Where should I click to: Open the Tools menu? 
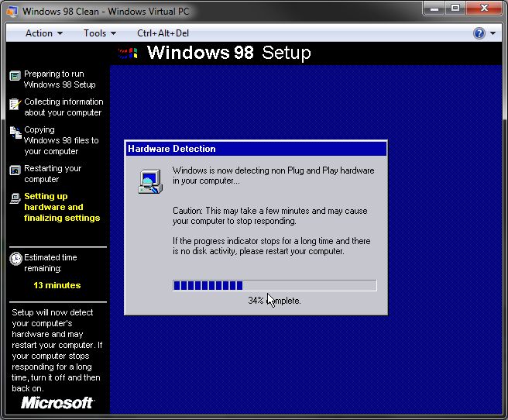(99, 33)
